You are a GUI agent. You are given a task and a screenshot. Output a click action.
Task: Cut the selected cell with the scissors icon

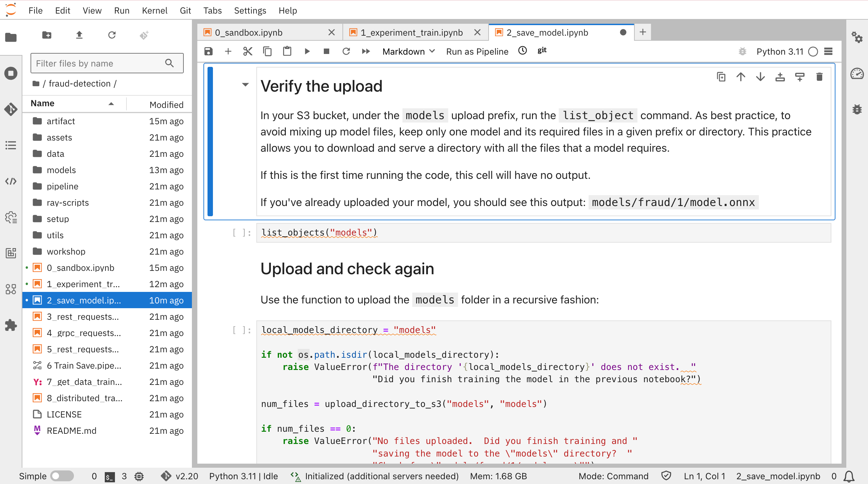248,51
